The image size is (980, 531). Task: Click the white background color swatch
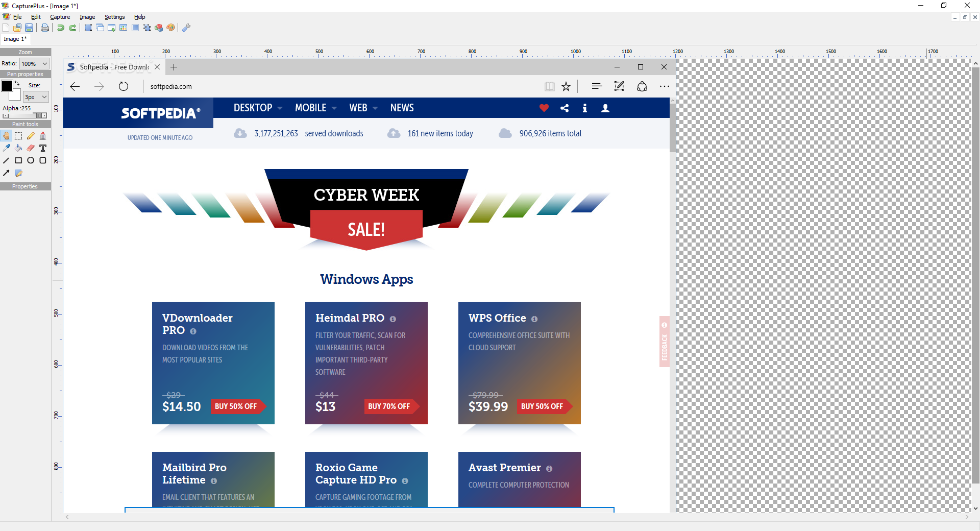point(17,96)
